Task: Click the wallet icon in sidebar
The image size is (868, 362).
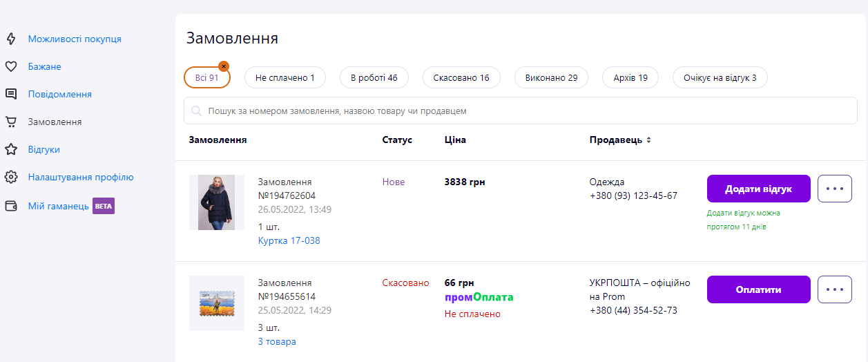Action: tap(11, 206)
